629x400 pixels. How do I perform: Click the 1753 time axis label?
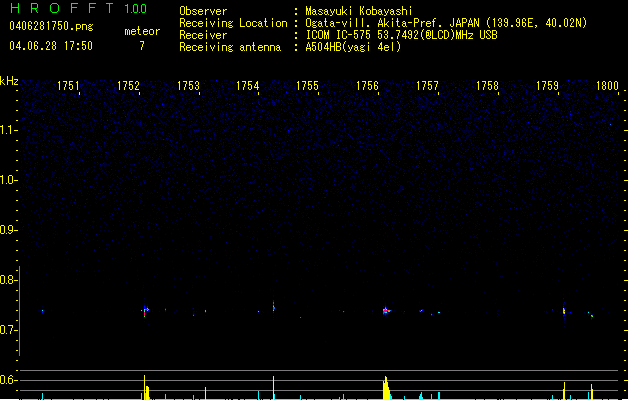pos(188,86)
